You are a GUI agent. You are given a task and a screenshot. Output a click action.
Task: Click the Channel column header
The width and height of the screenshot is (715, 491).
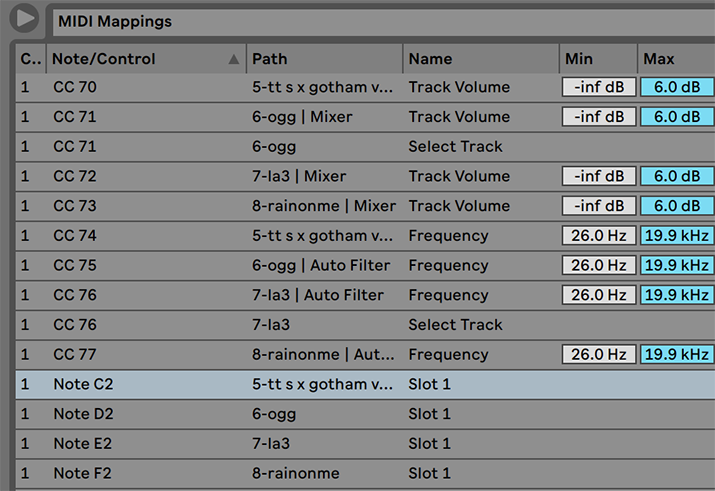[31, 59]
